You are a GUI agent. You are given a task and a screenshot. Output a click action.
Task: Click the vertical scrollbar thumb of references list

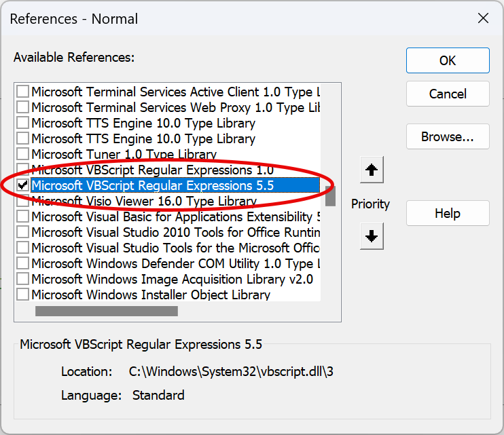[330, 196]
